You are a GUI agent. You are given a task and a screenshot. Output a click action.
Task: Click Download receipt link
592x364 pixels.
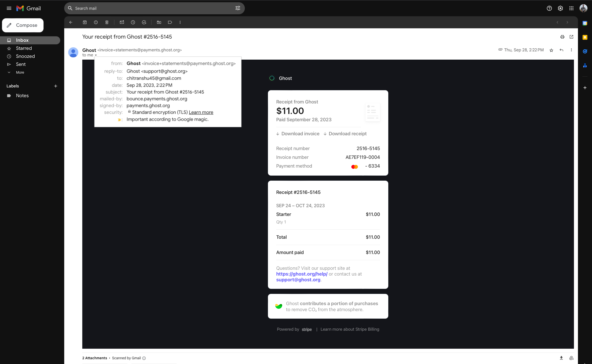tap(345, 134)
